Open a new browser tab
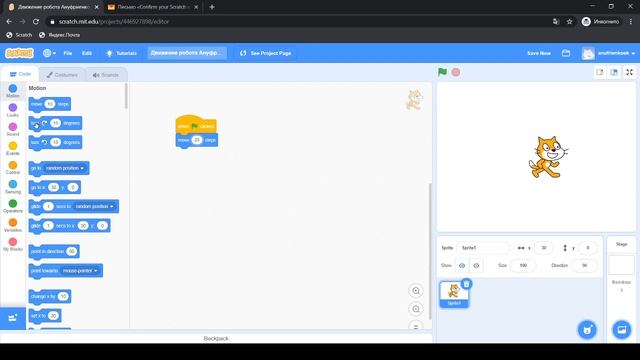This screenshot has width=640, height=360. tap(212, 7)
